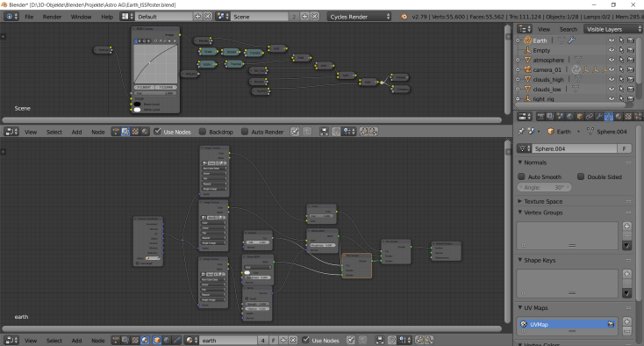Open the Material properties tab
This screenshot has width=644, height=346.
(619, 117)
